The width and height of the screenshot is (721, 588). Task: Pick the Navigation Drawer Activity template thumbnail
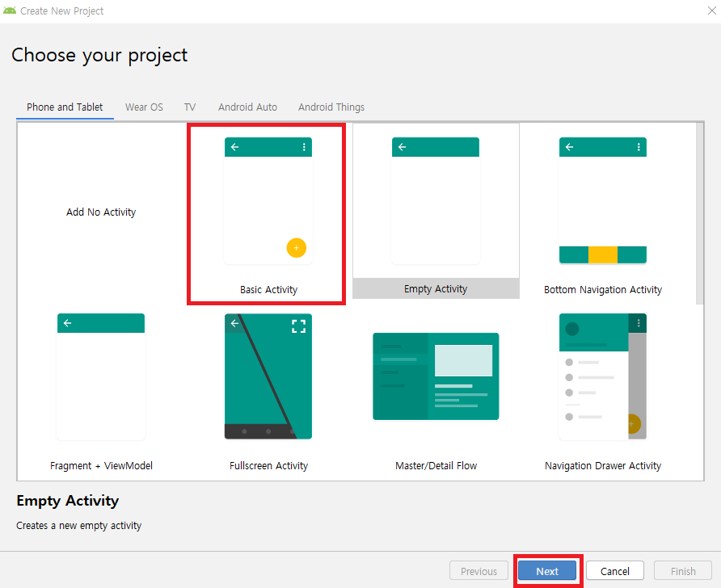pyautogui.click(x=603, y=376)
